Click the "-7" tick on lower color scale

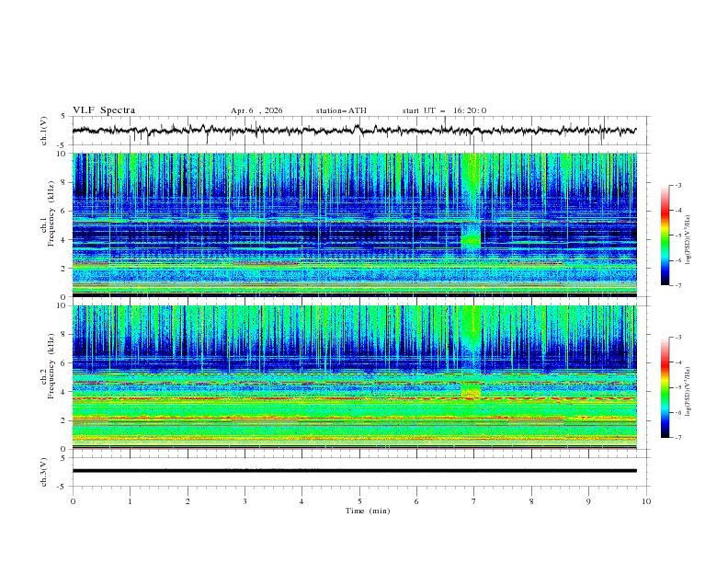tap(677, 438)
